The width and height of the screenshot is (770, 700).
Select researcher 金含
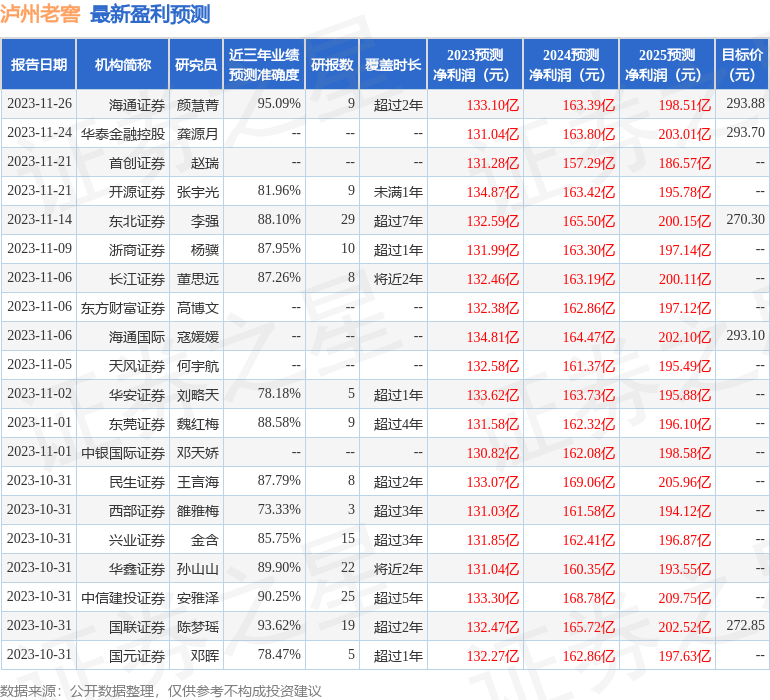pyautogui.click(x=205, y=539)
